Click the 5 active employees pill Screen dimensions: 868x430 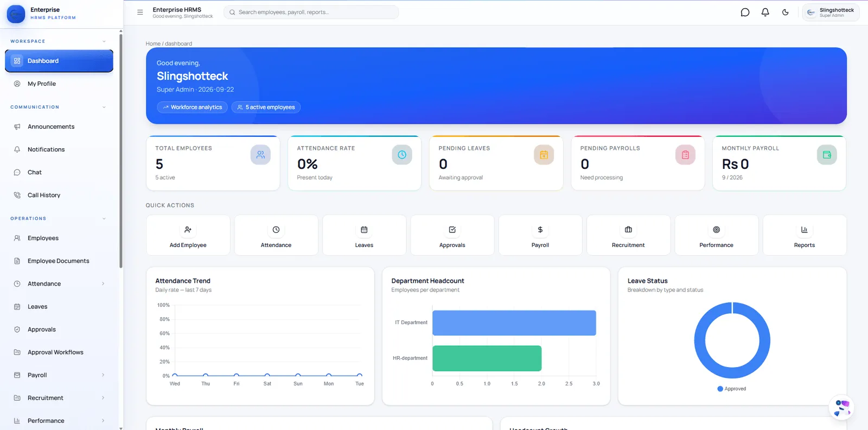point(266,107)
